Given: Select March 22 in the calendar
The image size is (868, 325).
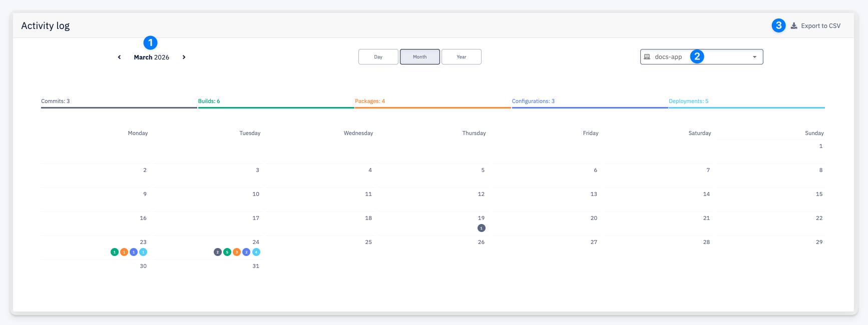Looking at the screenshot, I should (x=819, y=218).
